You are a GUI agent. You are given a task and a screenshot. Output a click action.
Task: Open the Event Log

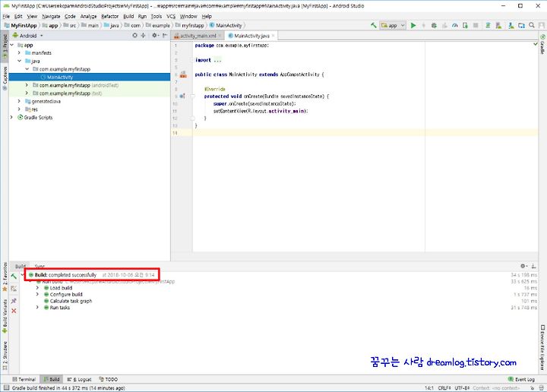click(x=521, y=379)
